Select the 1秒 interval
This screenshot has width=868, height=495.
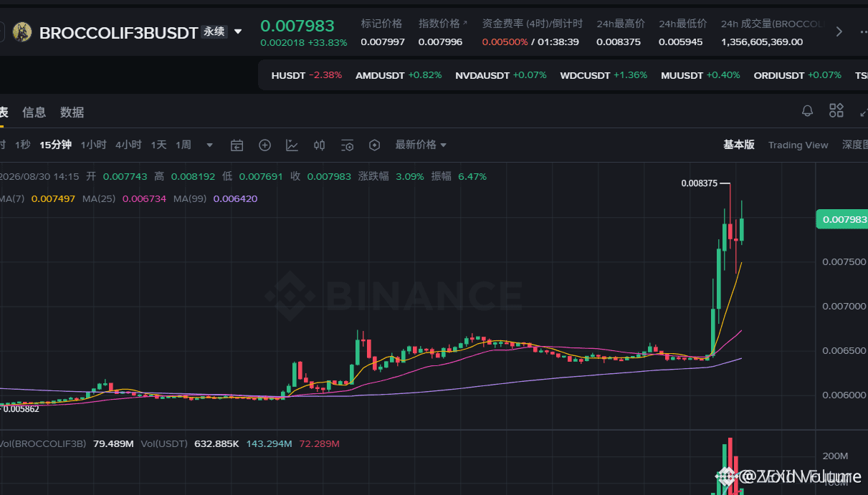point(22,145)
